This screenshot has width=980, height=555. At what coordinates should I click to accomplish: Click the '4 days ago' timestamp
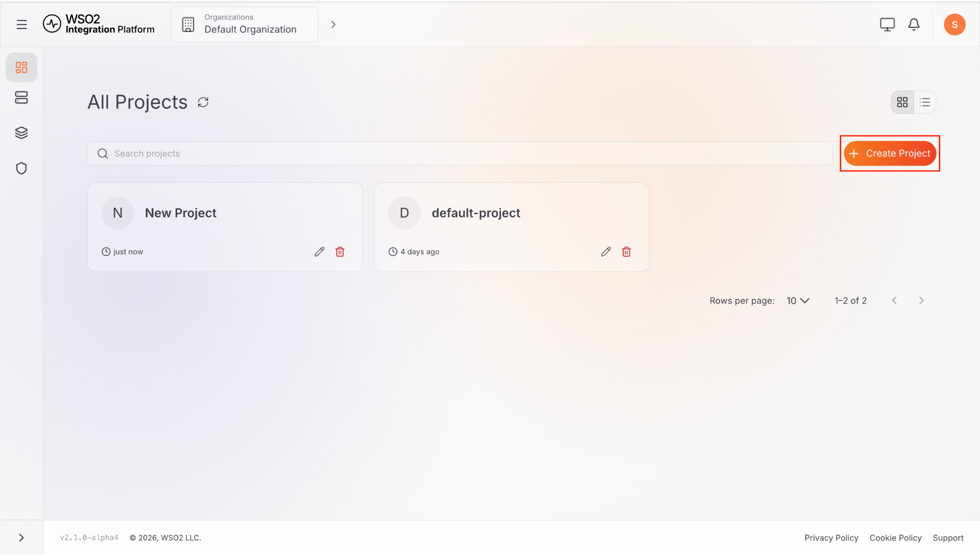pos(420,252)
